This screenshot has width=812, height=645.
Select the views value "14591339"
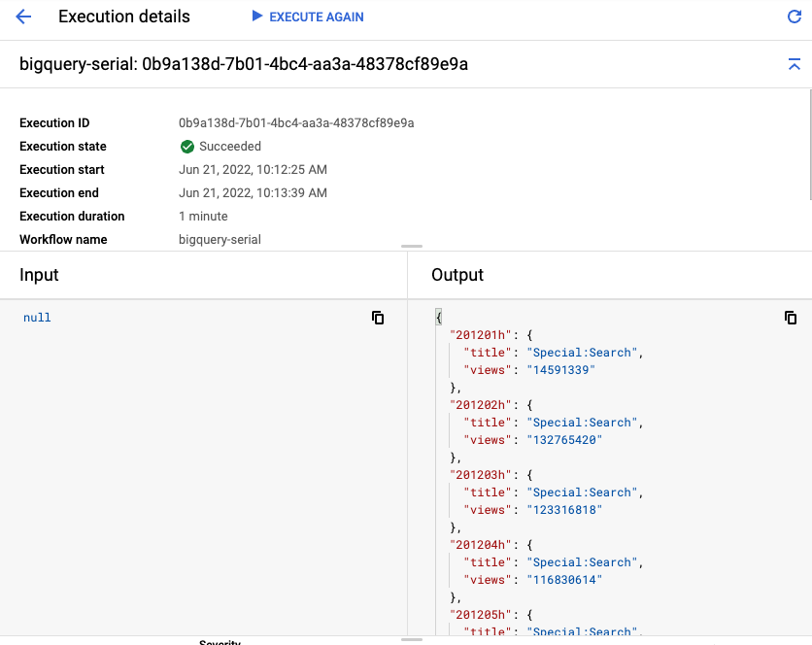tap(560, 370)
